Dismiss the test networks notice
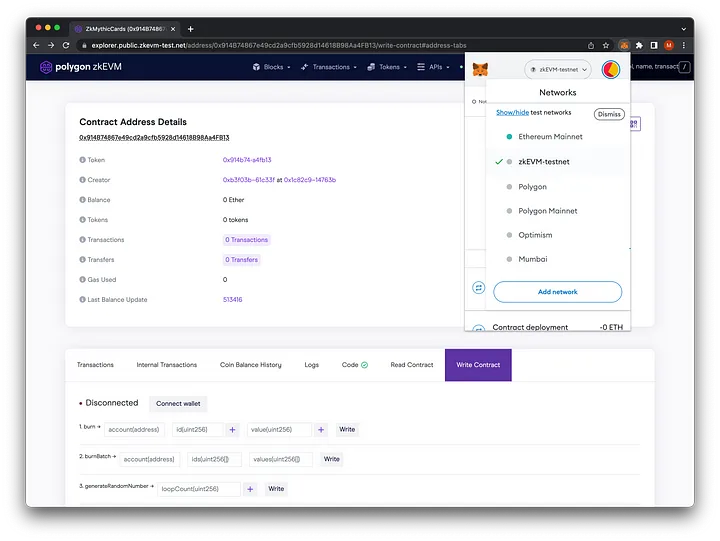Screen dimensions: 720x541 click(609, 114)
